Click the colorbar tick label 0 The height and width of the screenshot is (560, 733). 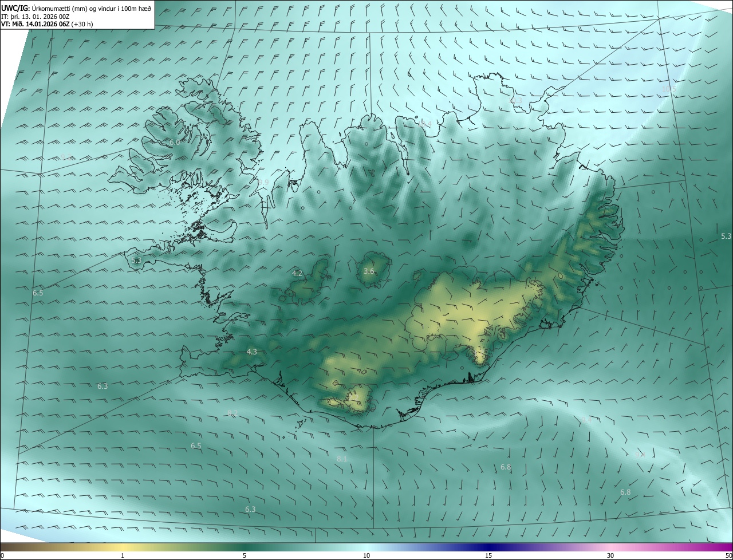pos(2,555)
